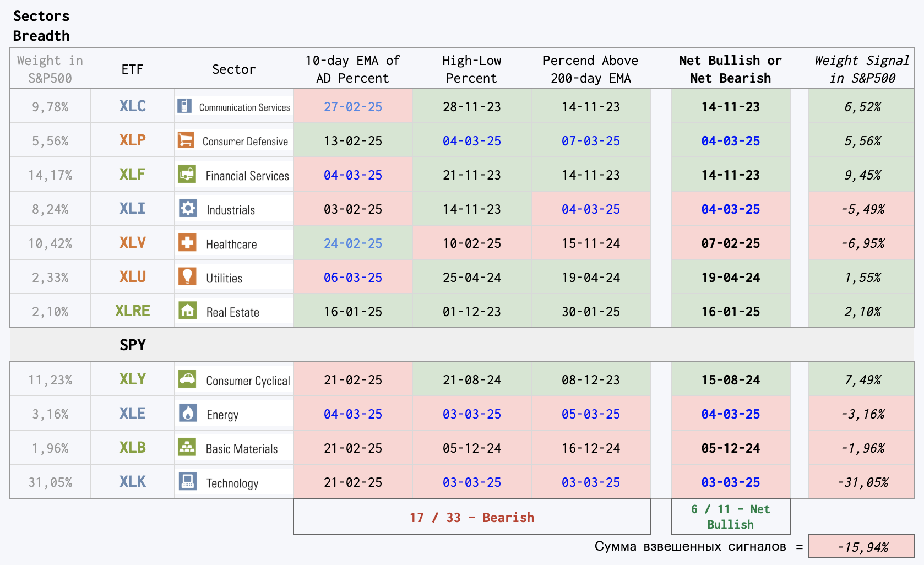This screenshot has height=565, width=924.
Task: Click the Industrials gear icon
Action: (x=188, y=208)
